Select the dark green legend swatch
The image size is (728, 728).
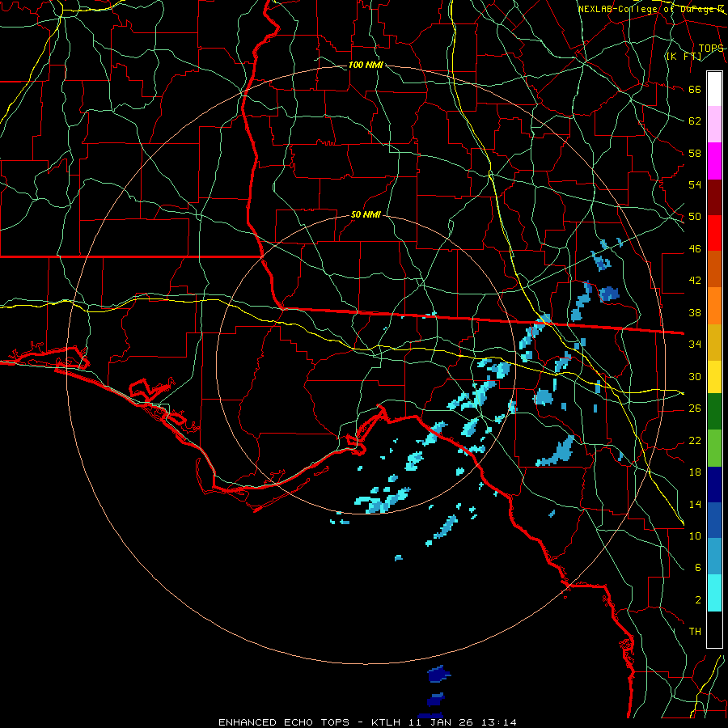point(714,412)
